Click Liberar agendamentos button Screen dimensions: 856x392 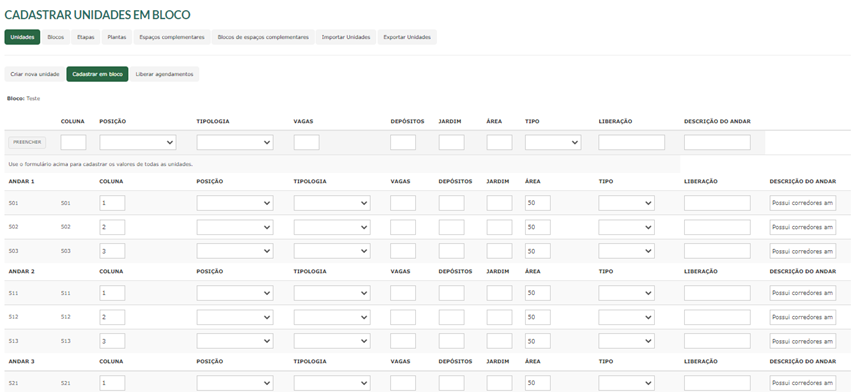pyautogui.click(x=164, y=74)
